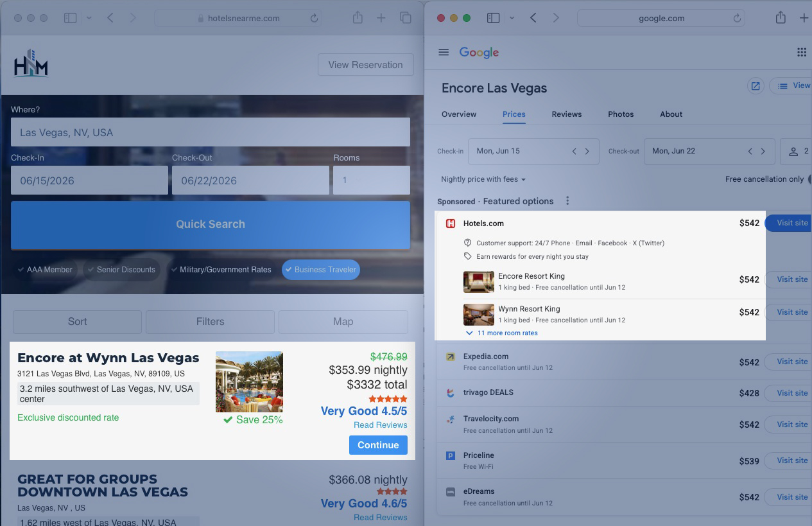Screen dimensions: 812x526
Task: Toggle the AAA Member option
Action: pos(45,270)
